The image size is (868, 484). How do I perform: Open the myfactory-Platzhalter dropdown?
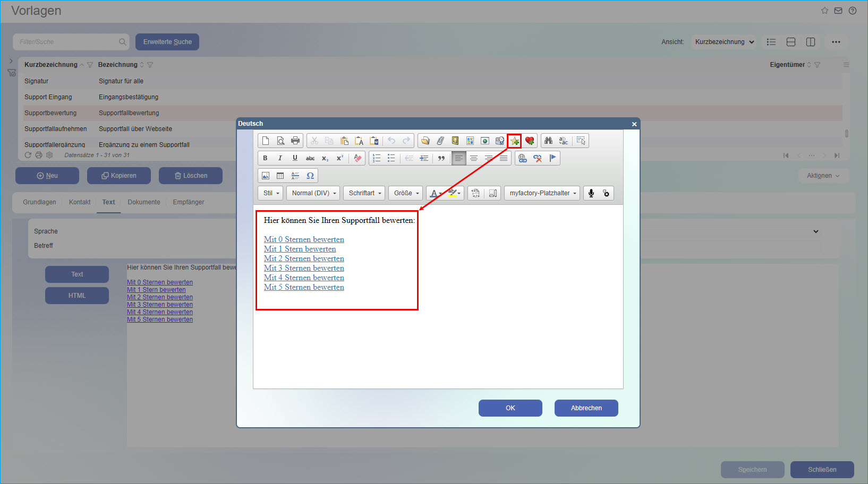point(542,193)
